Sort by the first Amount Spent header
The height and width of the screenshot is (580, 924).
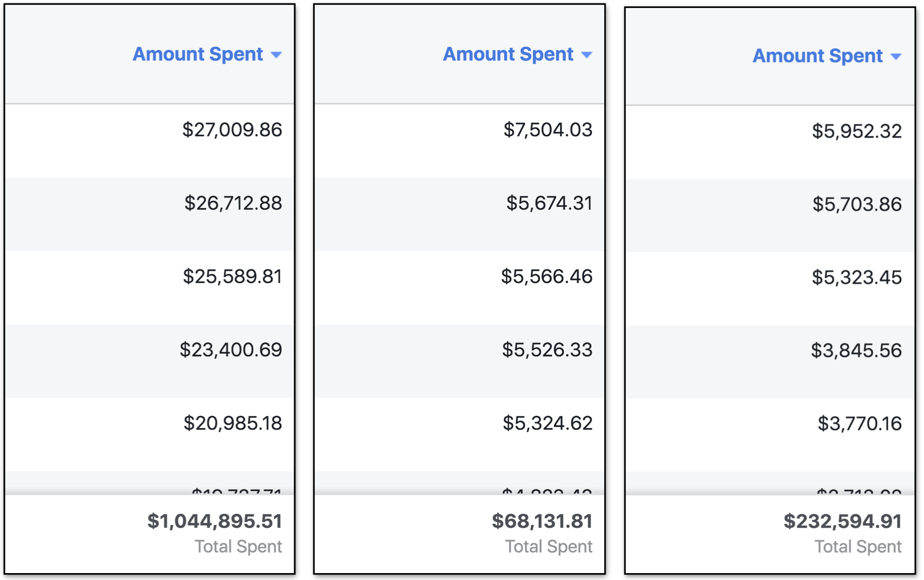pos(197,54)
